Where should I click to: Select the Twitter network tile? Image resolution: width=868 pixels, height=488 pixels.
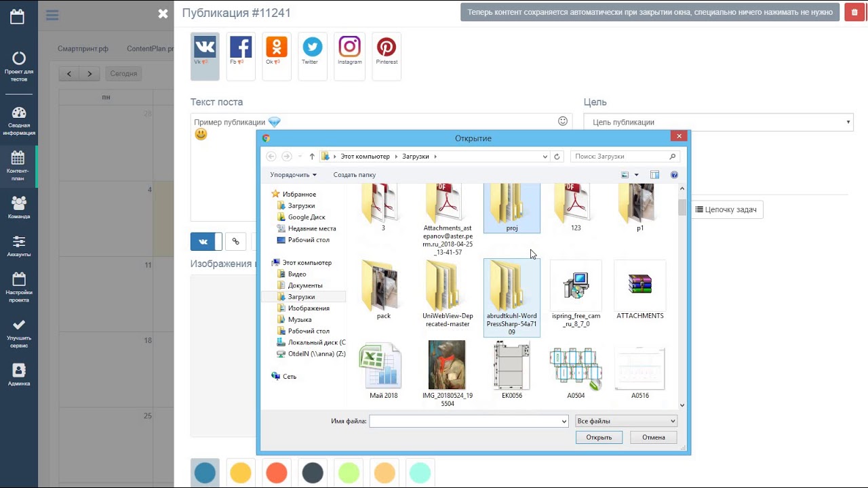(x=313, y=56)
